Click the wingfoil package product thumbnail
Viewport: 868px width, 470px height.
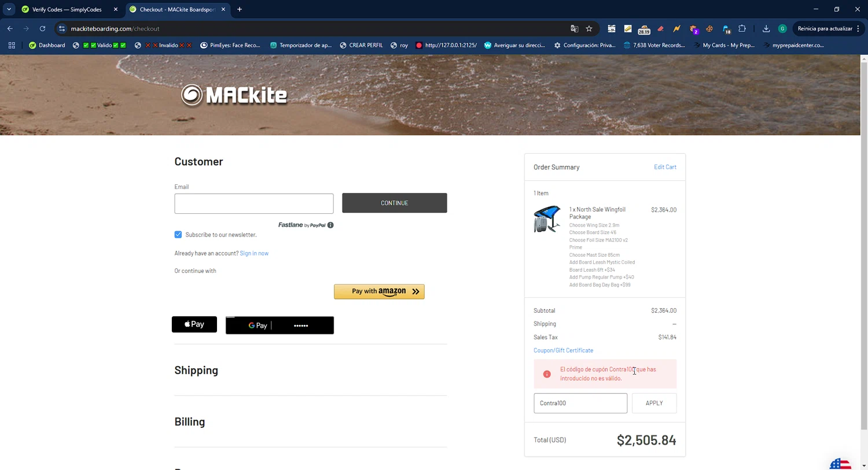coord(547,219)
